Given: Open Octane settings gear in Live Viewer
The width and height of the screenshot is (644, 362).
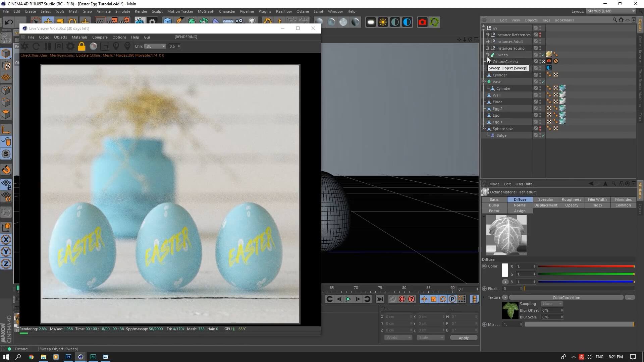Looking at the screenshot, I should [70, 46].
